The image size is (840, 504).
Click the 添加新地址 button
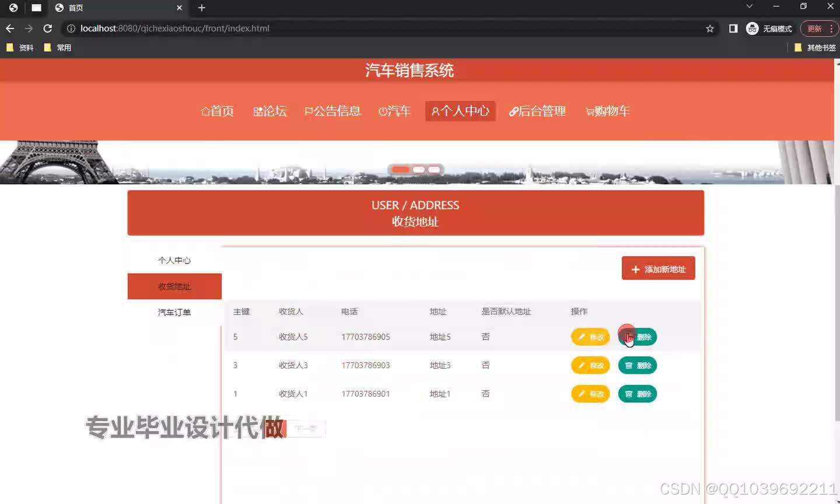659,268
